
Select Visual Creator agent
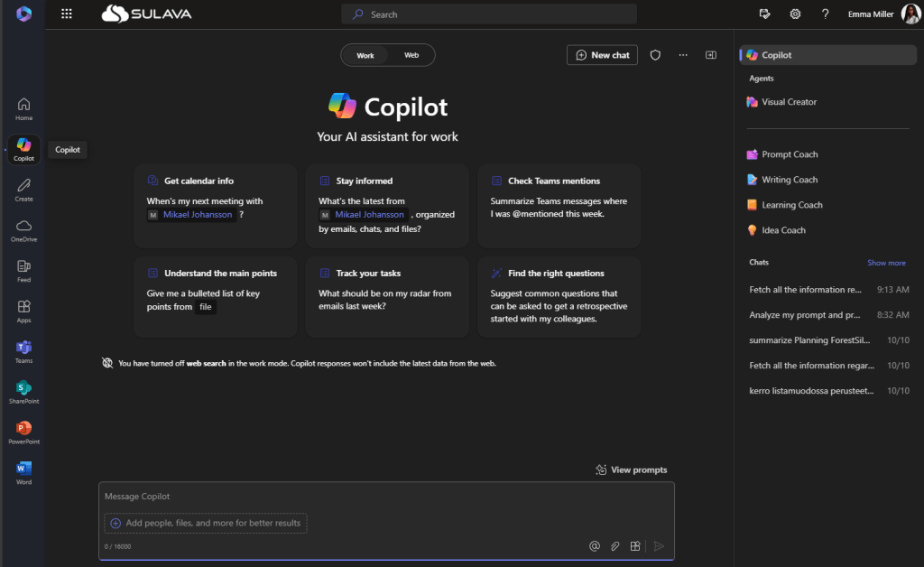[789, 102]
